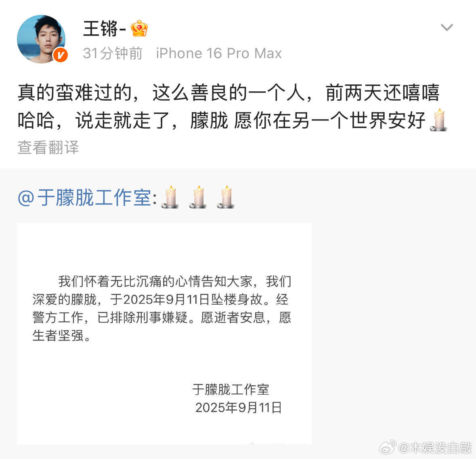
Task: Click the @木娱没自融 watermark text
Action: (434, 448)
